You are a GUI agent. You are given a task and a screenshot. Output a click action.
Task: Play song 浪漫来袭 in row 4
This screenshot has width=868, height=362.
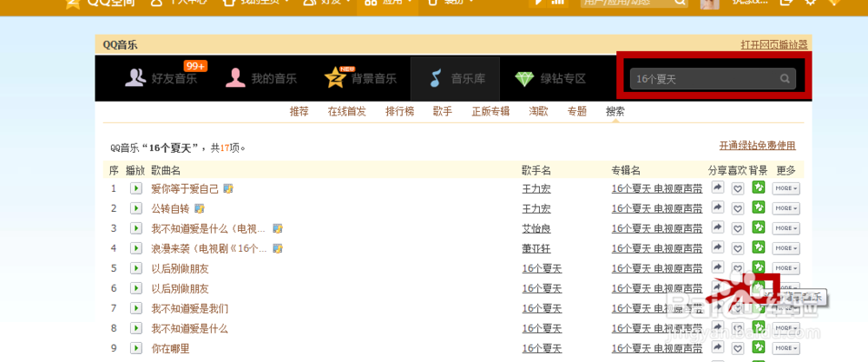click(x=135, y=248)
